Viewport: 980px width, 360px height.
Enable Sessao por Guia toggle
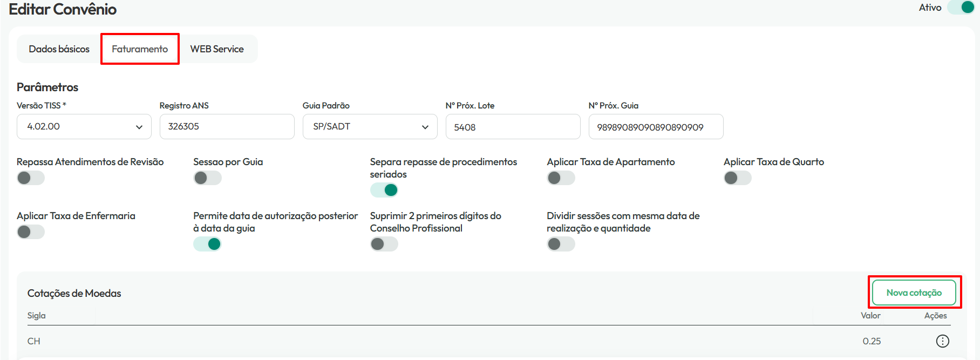(x=207, y=178)
